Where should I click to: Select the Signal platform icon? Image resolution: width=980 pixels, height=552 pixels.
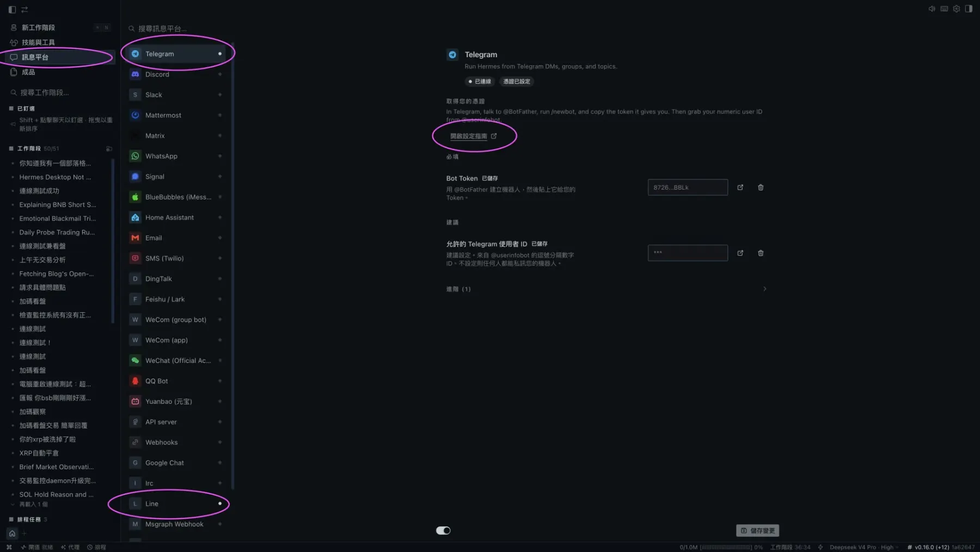tap(135, 177)
